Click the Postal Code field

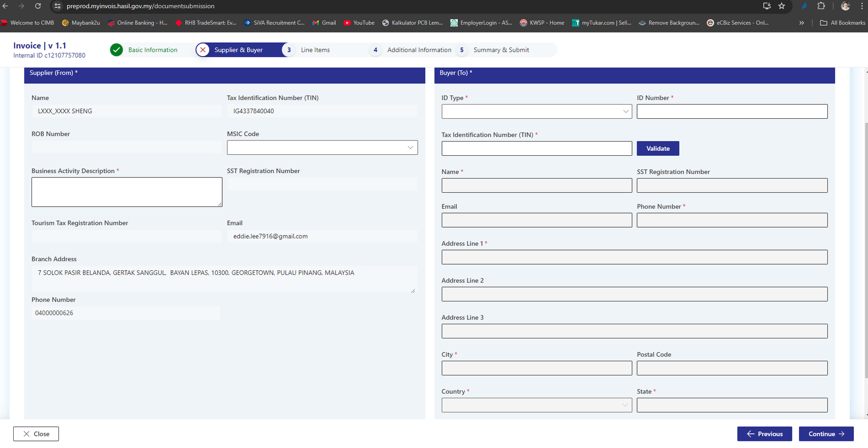732,368
